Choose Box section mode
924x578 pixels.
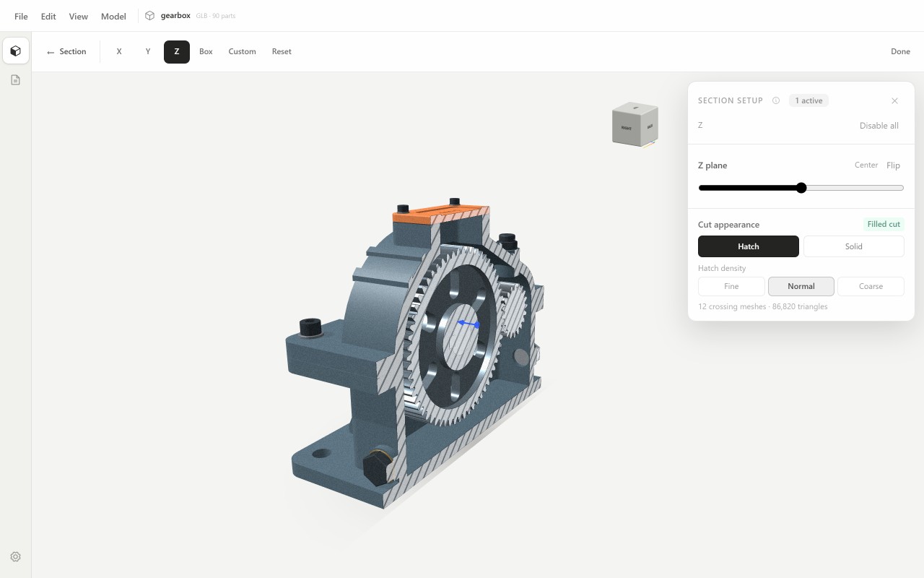(206, 51)
